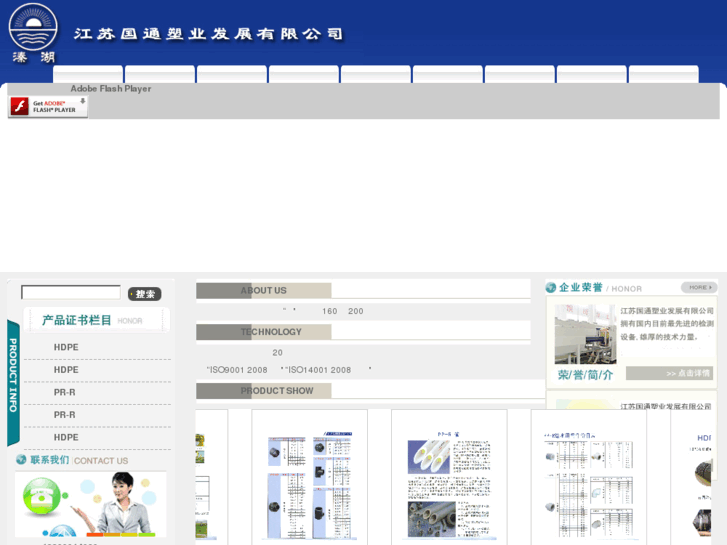Viewport: 727px width, 545px height.
Task: Click the vertical PRODUCT INFO tab
Action: pyautogui.click(x=13, y=382)
